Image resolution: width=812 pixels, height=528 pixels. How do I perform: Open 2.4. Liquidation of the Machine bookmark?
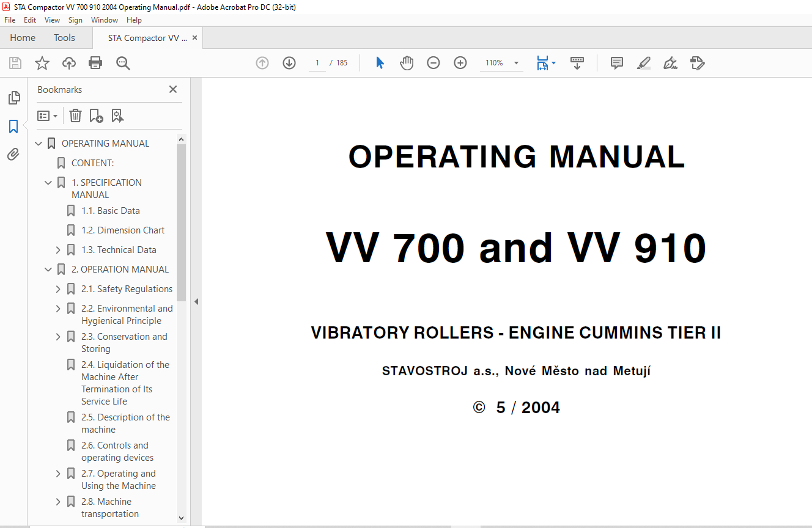point(125,383)
